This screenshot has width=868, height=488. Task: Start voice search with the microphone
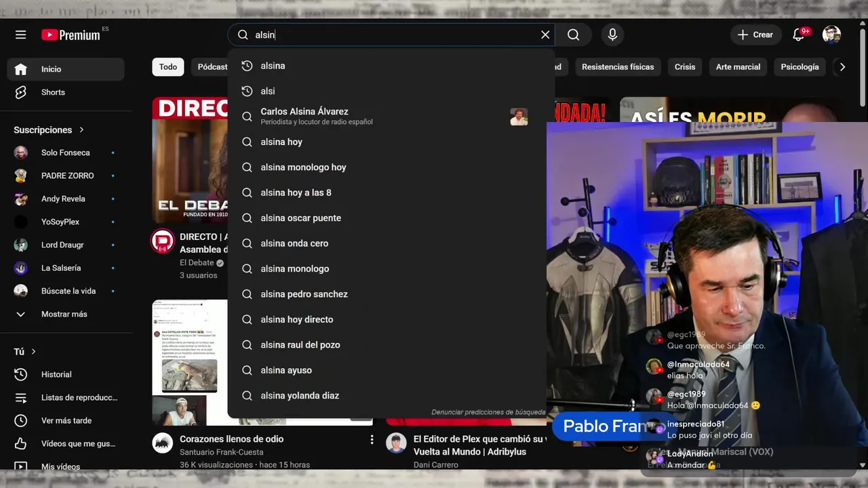tap(612, 35)
